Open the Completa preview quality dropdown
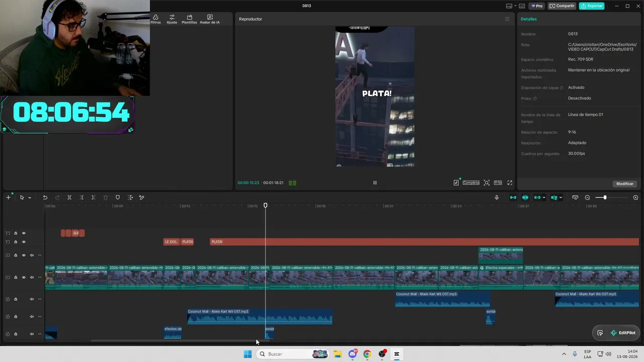Viewport: 644px width, 362px height. click(x=471, y=183)
